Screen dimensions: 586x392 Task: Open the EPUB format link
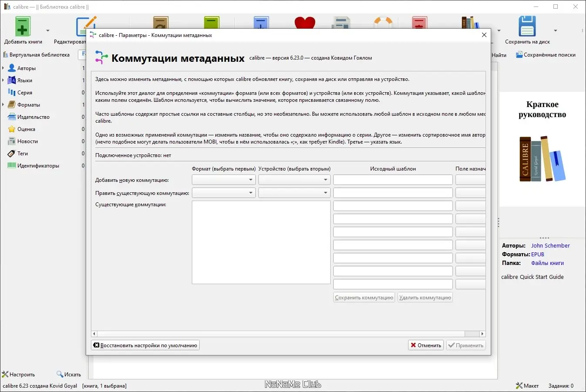[538, 255]
